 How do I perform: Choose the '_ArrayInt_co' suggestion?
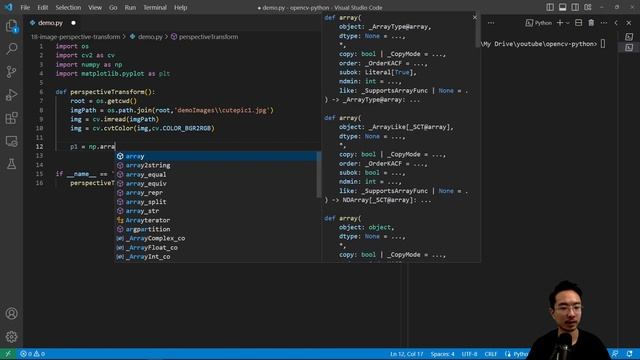tap(217, 256)
